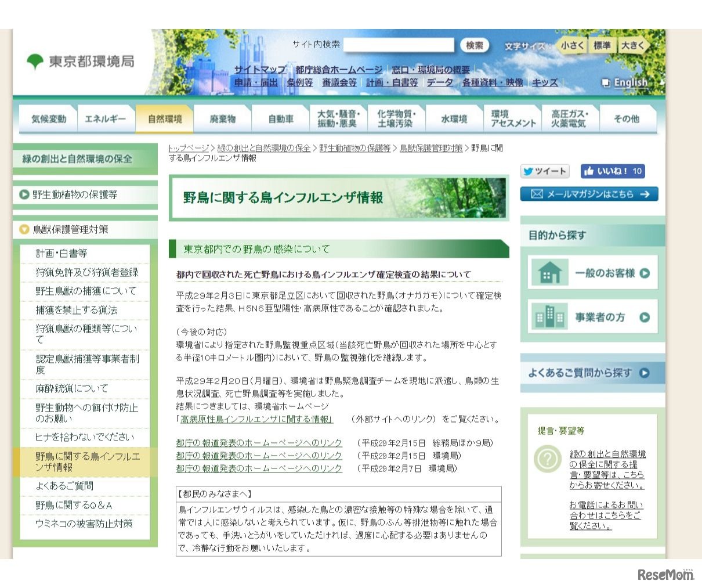Viewport: 702px width, 588px height.
Task: Open the メールマガジン email envelope icon
Action: tap(537, 194)
